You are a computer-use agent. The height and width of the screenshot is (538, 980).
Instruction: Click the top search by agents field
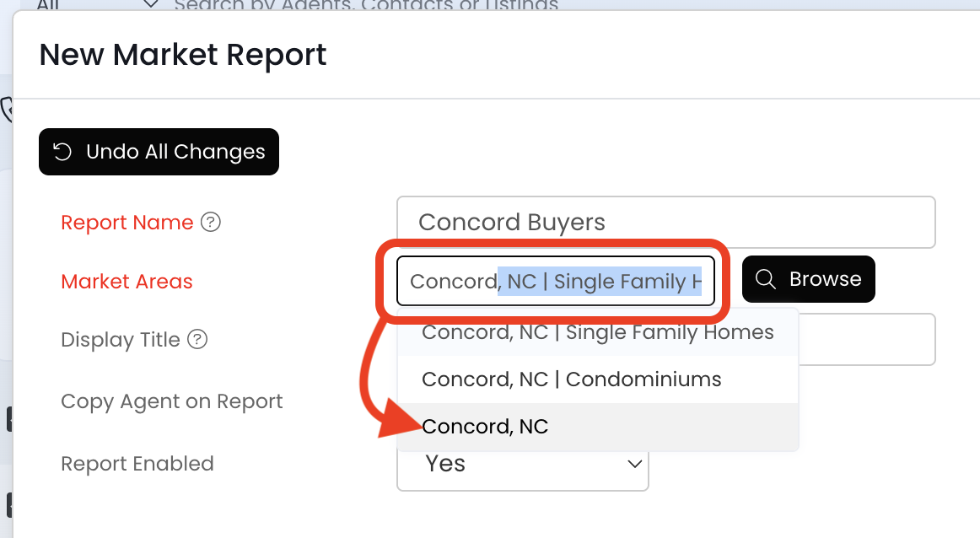pyautogui.click(x=366, y=5)
